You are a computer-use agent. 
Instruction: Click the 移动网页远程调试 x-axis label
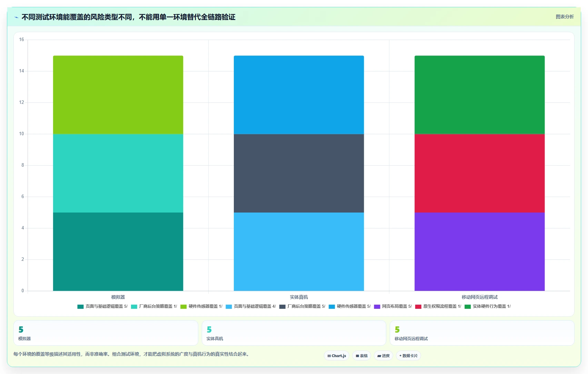(479, 297)
